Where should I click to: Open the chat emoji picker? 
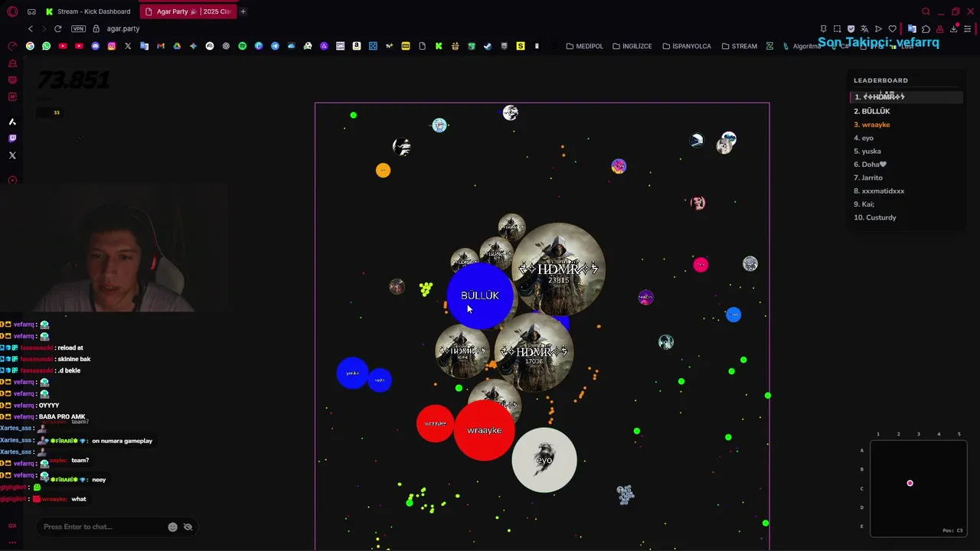173,527
